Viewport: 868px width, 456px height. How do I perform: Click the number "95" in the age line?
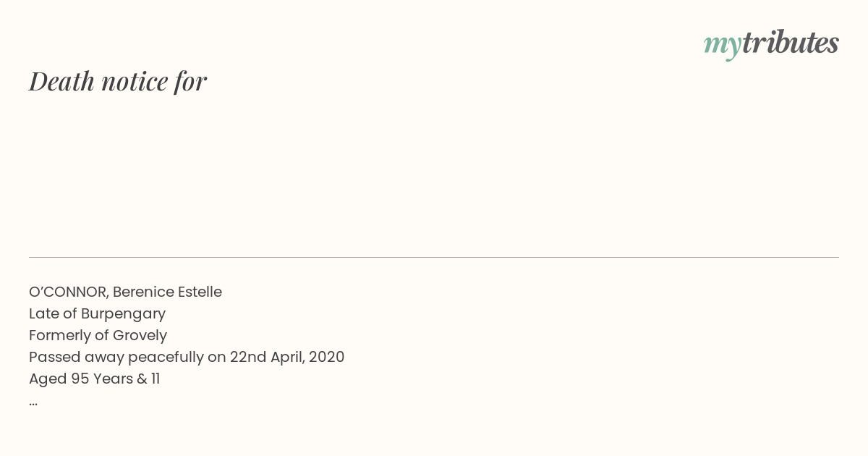pos(80,379)
